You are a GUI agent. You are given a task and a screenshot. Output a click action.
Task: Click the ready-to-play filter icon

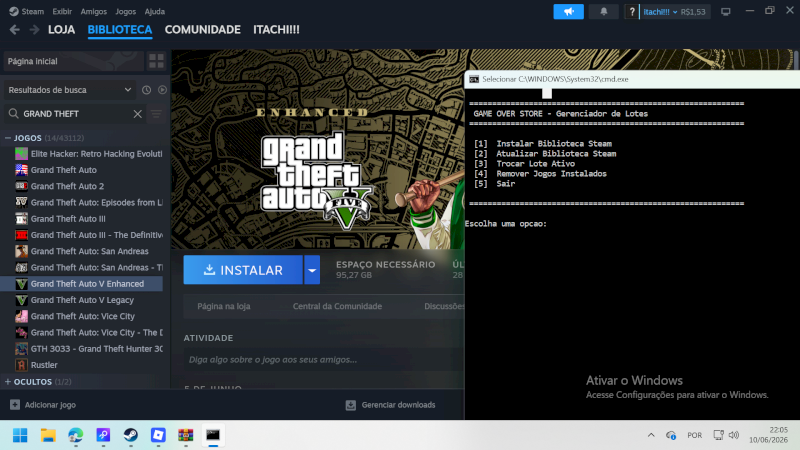click(162, 90)
